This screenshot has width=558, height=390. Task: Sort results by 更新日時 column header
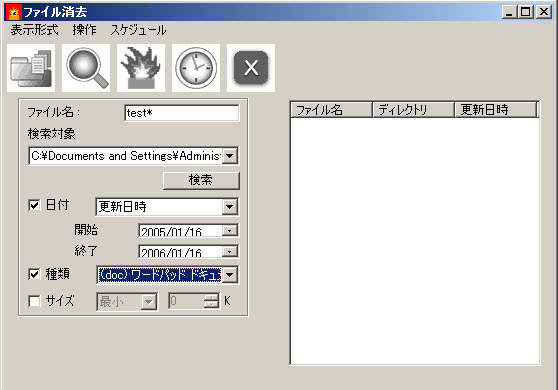click(x=496, y=110)
